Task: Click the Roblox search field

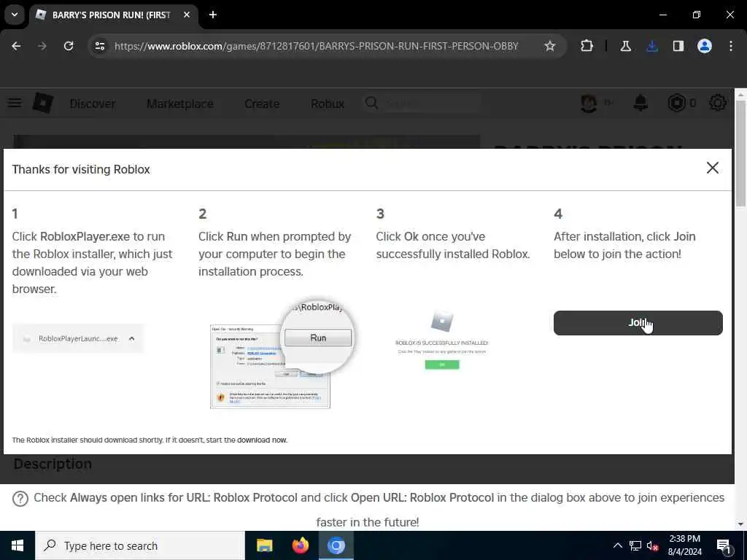Action: 422,104
